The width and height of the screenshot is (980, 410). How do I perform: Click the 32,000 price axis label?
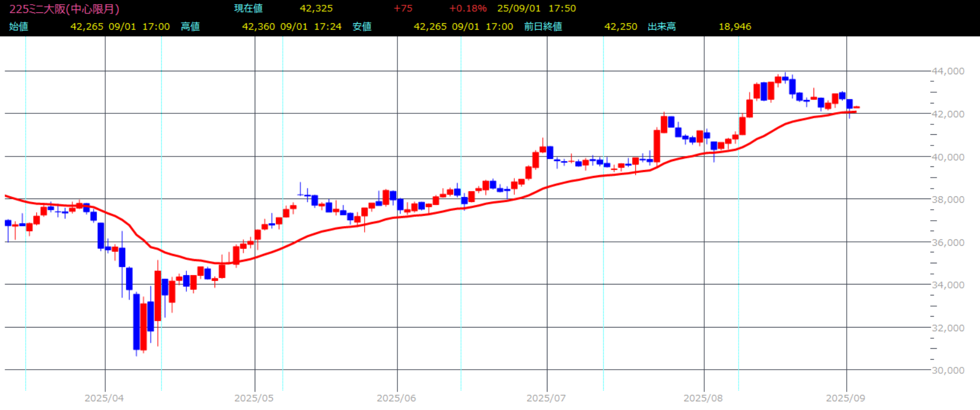tap(948, 328)
